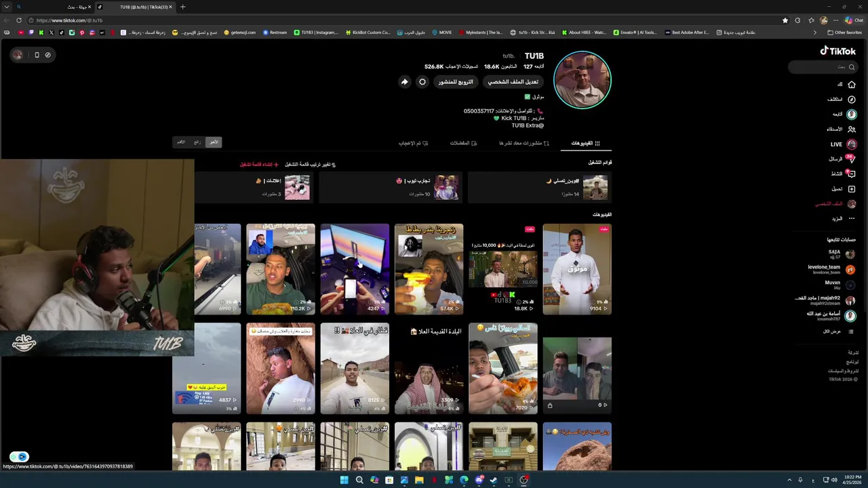
Task: Open the video with 57.4K views
Action: point(429,269)
